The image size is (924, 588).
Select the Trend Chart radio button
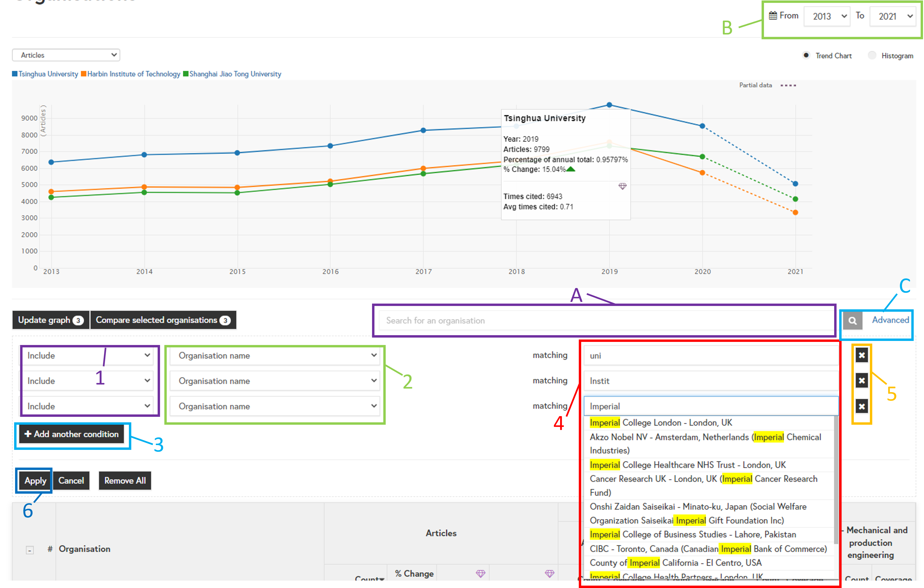pos(806,55)
